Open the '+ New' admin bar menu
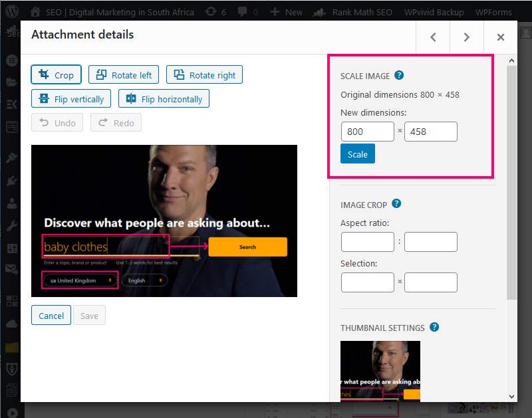Screen dimensions: 532x418 pos(287,12)
